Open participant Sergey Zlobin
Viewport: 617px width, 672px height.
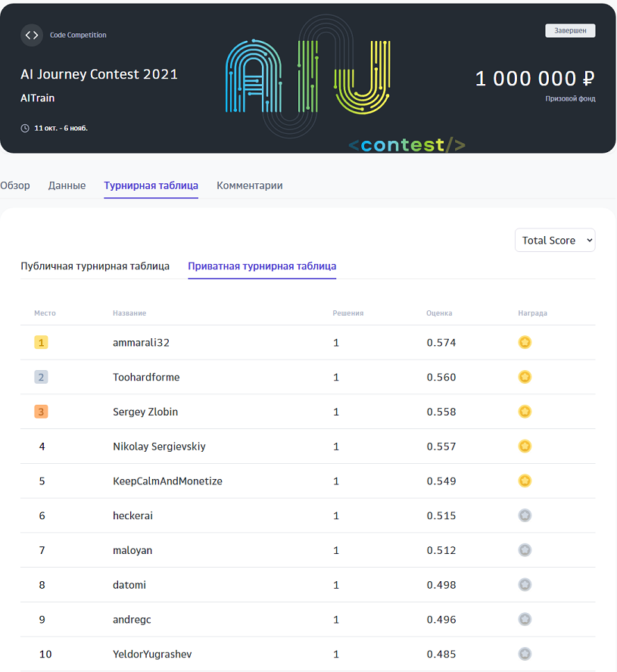coord(145,412)
